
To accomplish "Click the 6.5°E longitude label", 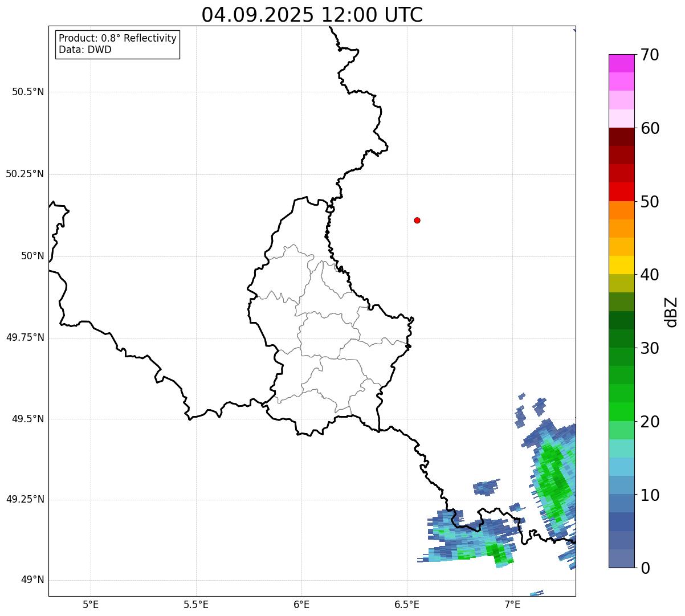I will coord(407,604).
